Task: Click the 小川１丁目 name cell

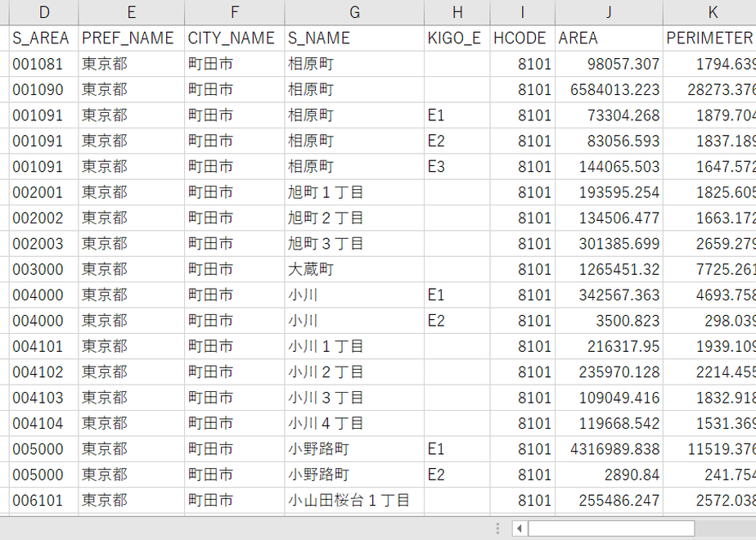Action: point(354,346)
